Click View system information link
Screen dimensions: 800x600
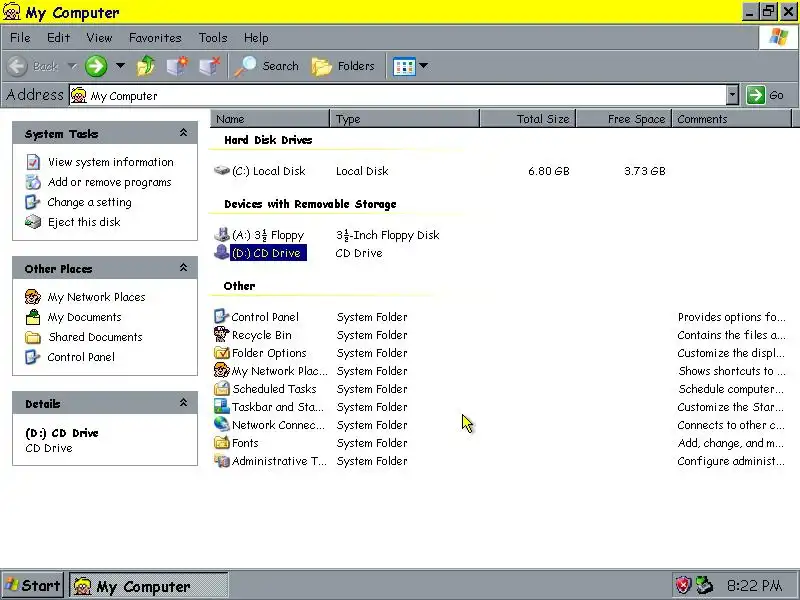[x=111, y=162]
